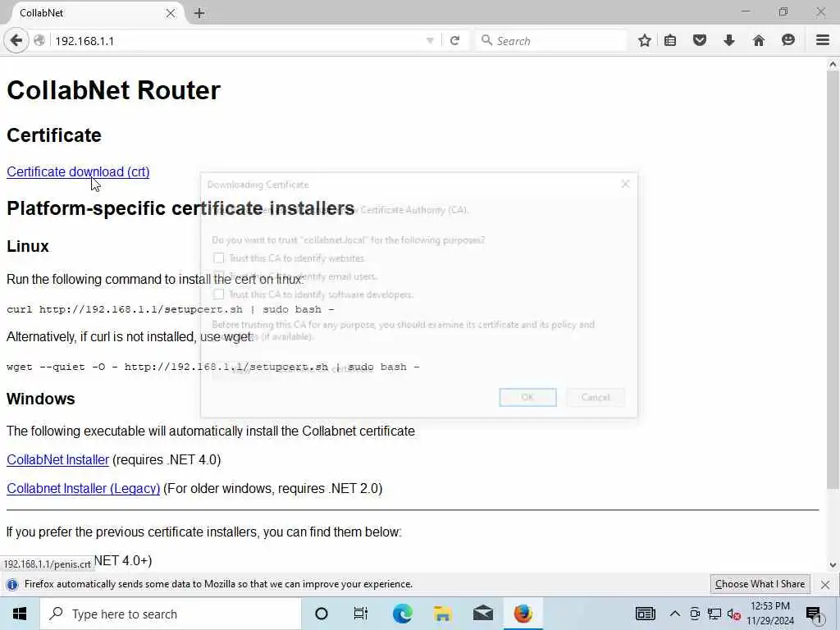Click the info icon in notification bar

(12, 584)
